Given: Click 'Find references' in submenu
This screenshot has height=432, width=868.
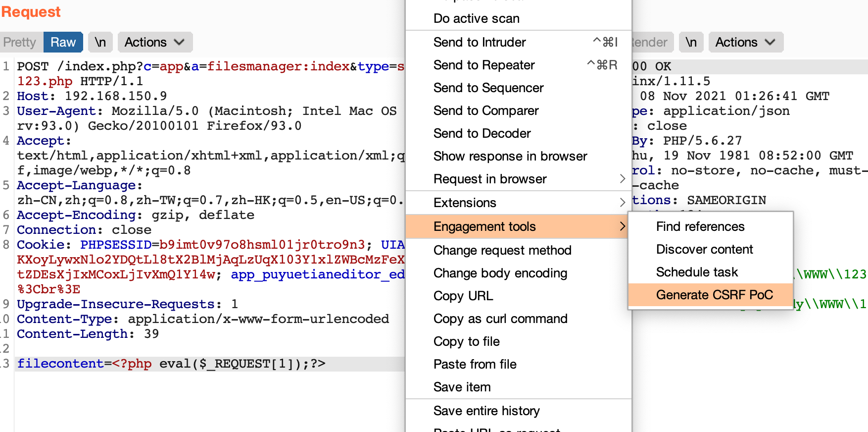Looking at the screenshot, I should [x=711, y=226].
